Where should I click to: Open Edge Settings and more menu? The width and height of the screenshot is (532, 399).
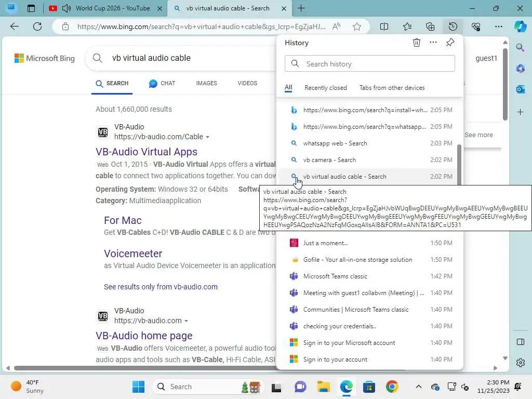pyautogui.click(x=499, y=26)
